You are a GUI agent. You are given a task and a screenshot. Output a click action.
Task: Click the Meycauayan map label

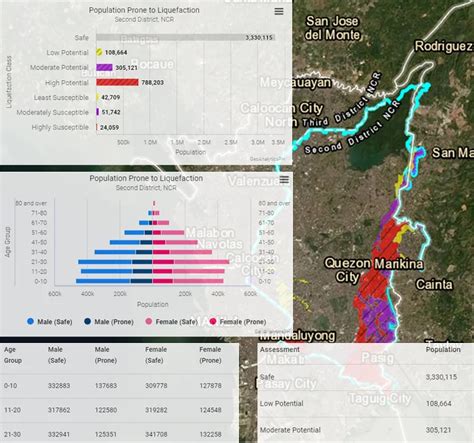pos(296,82)
